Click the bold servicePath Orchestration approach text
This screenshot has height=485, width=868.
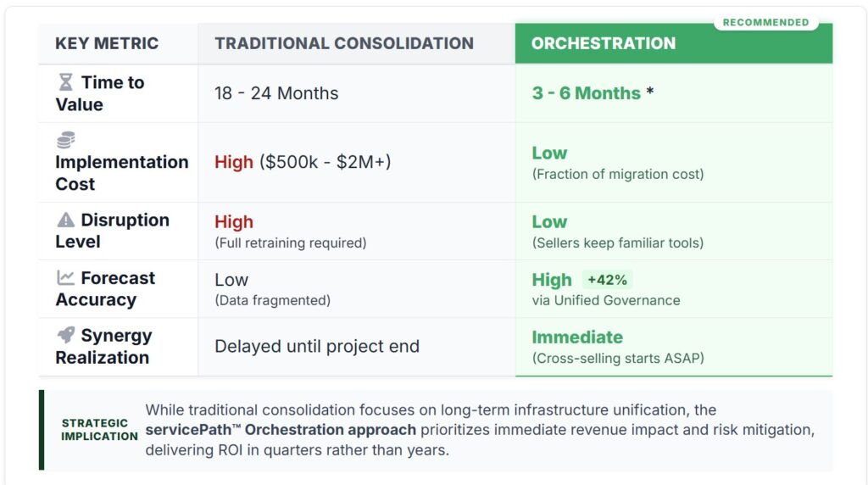point(281,429)
